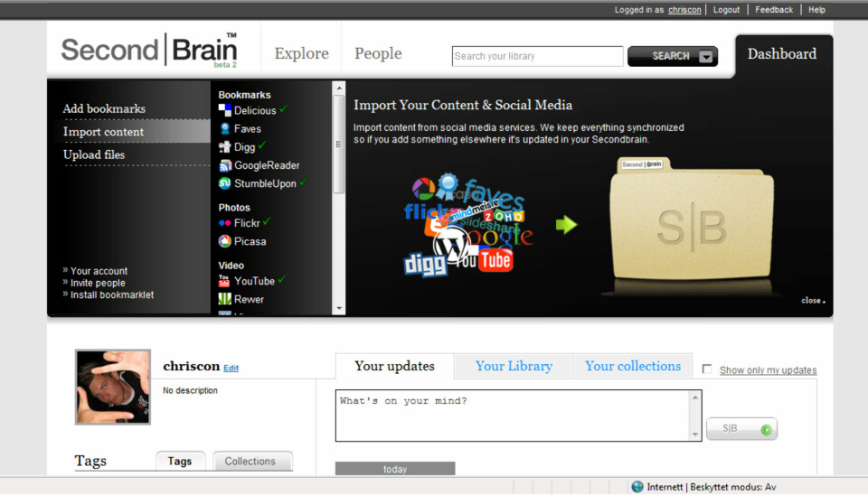This screenshot has width=868, height=495.
Task: Click the YouTube label
Action: pyautogui.click(x=254, y=282)
